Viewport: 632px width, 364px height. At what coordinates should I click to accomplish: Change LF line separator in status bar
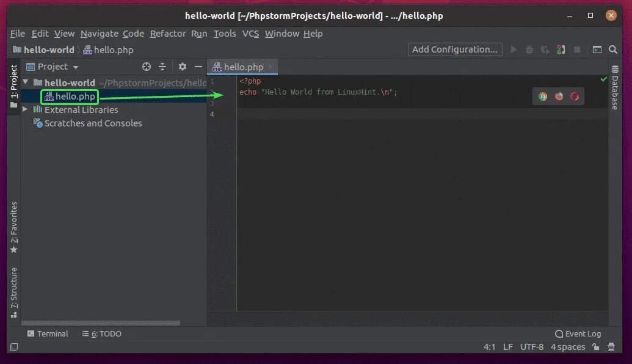[508, 347]
